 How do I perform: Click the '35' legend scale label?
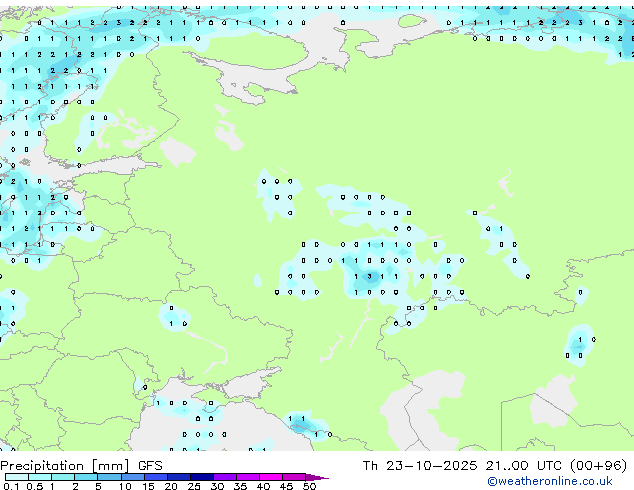tap(240, 486)
